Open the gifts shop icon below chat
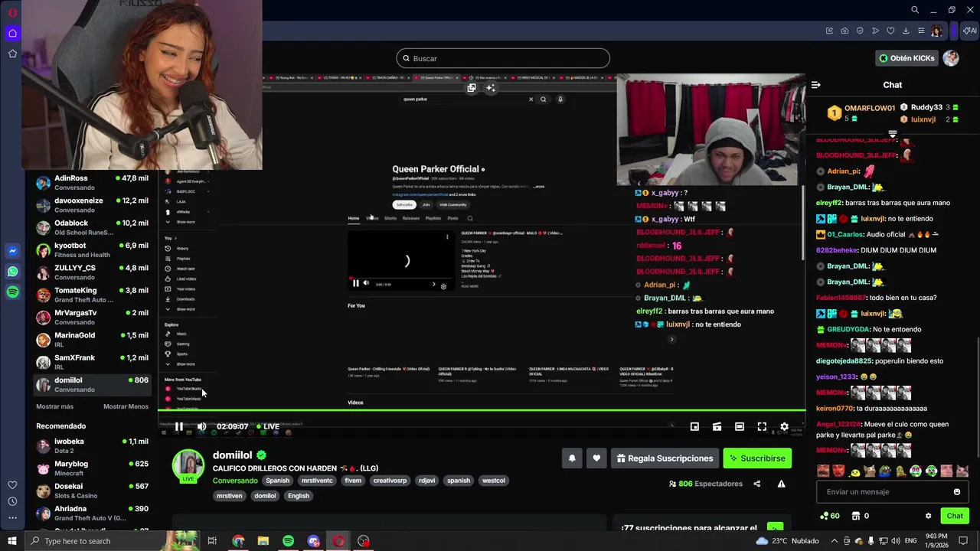This screenshot has height=551, width=980. [x=856, y=516]
